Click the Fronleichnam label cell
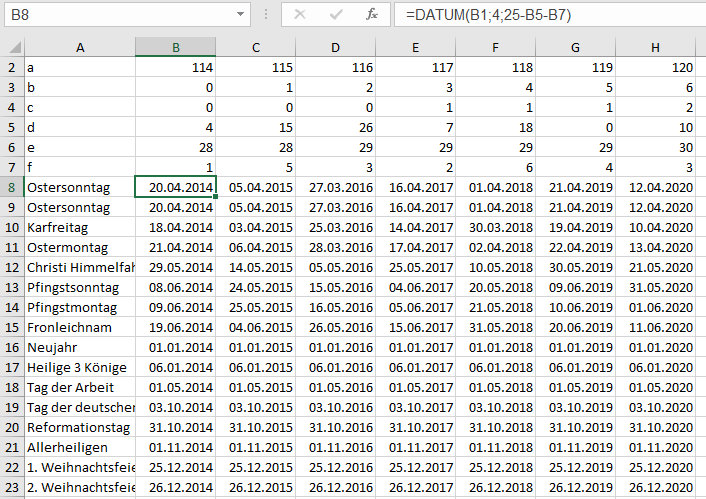 click(x=80, y=327)
